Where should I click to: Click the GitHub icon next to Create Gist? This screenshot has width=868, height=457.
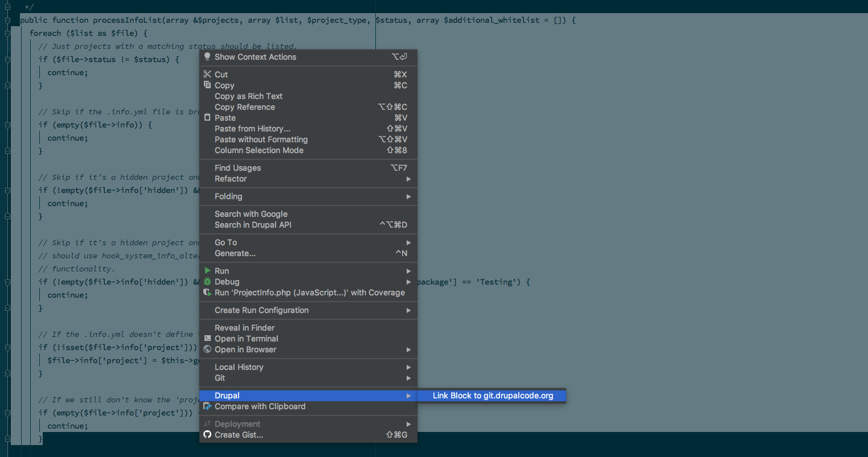coord(207,435)
